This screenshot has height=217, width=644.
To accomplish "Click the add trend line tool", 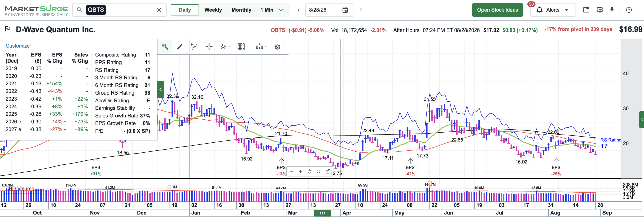I will pyautogui.click(x=194, y=47).
